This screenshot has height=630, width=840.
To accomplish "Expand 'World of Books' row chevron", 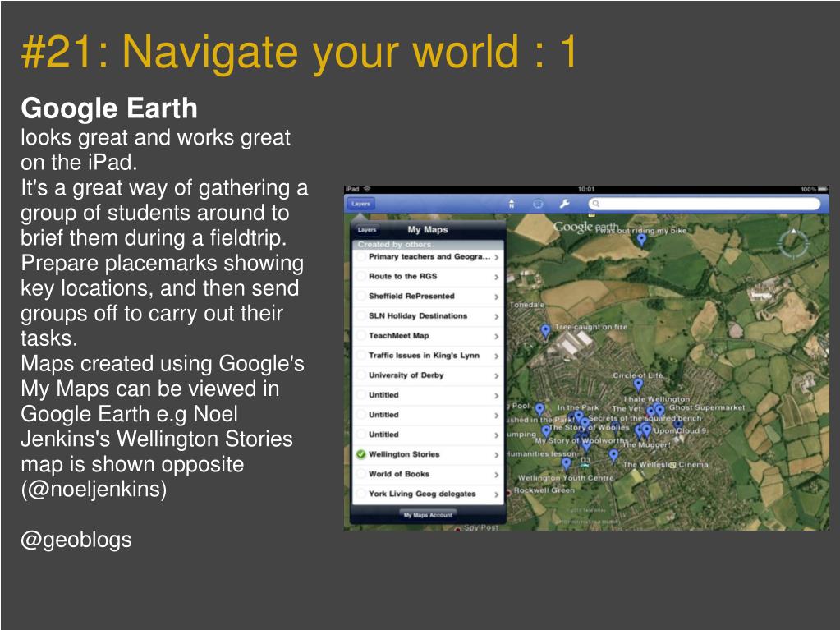I will [x=497, y=475].
